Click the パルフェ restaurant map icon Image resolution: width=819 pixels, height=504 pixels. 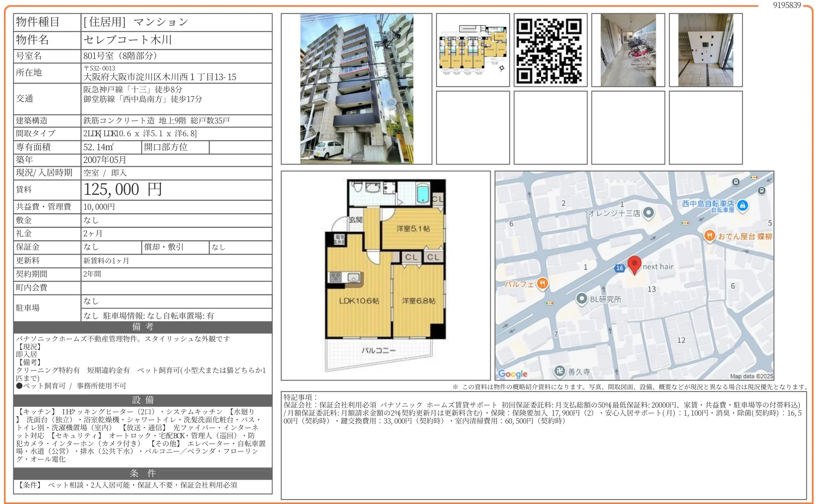(542, 283)
